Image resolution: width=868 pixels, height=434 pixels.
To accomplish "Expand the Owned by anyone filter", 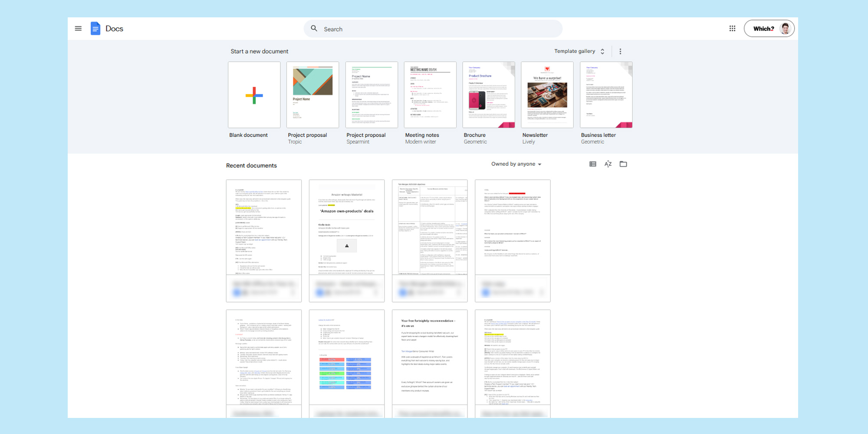I will point(516,164).
